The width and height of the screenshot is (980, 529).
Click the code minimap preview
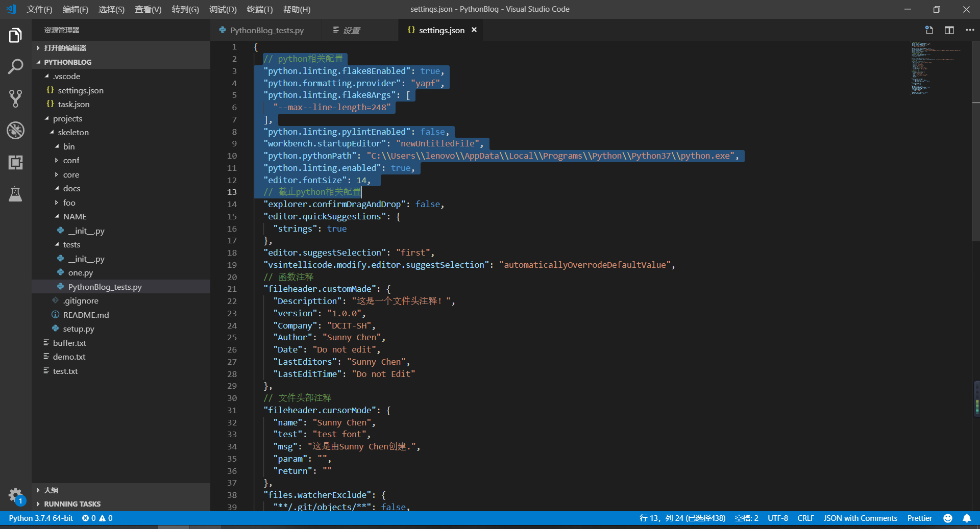coord(937,68)
